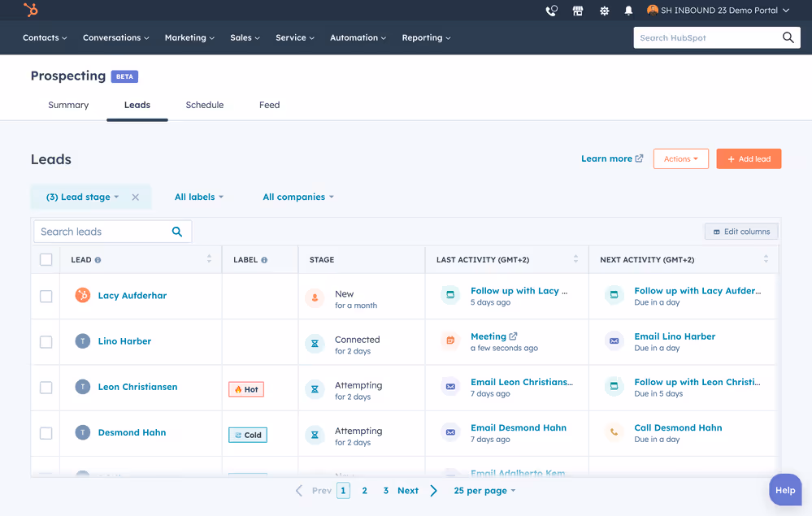Check the checkbox for Lacy Aufderhar
The image size is (812, 516).
tap(46, 296)
